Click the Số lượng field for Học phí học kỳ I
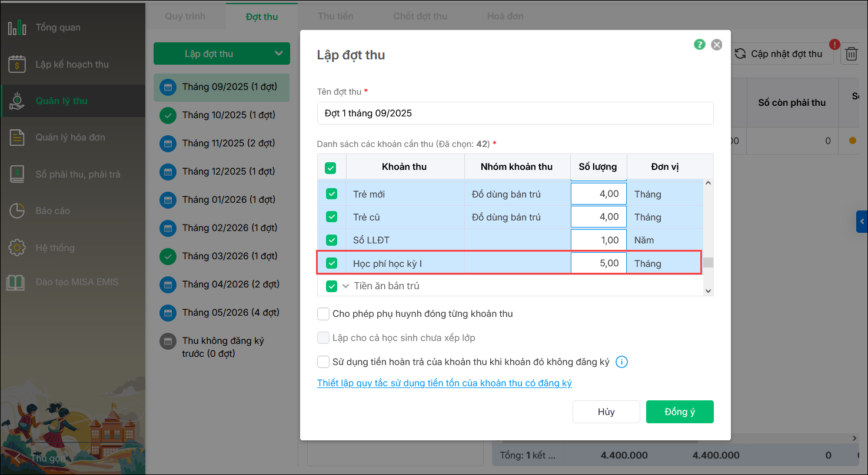Screen dimensions: 868x475 pyautogui.click(x=598, y=263)
